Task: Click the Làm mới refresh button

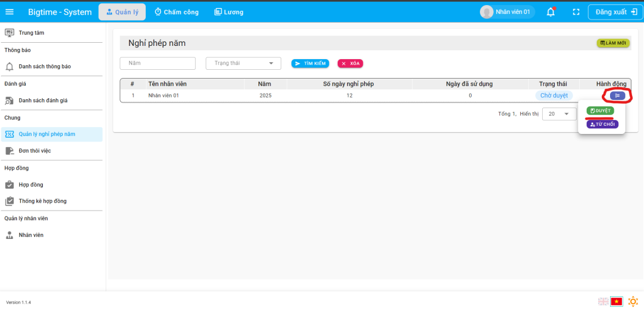Action: click(613, 43)
